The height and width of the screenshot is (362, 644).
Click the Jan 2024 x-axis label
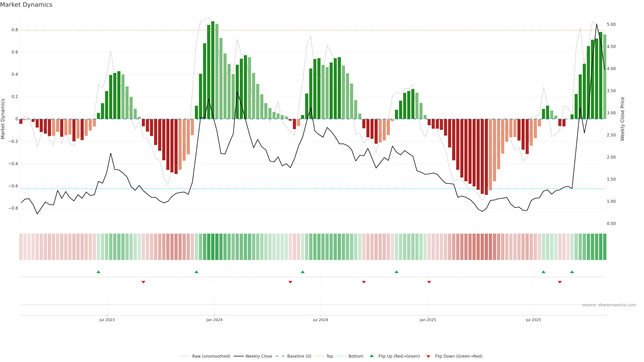click(x=214, y=320)
